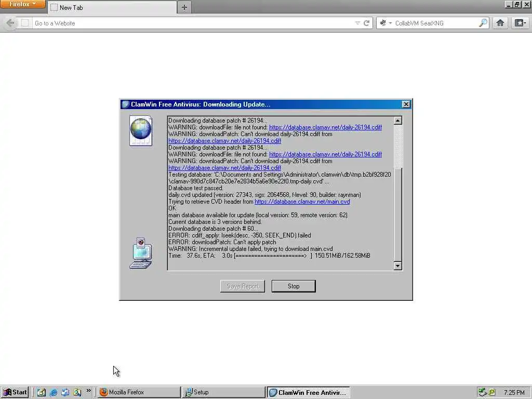Switch to Setup taskbar button
This screenshot has height=399, width=532.
[x=223, y=392]
